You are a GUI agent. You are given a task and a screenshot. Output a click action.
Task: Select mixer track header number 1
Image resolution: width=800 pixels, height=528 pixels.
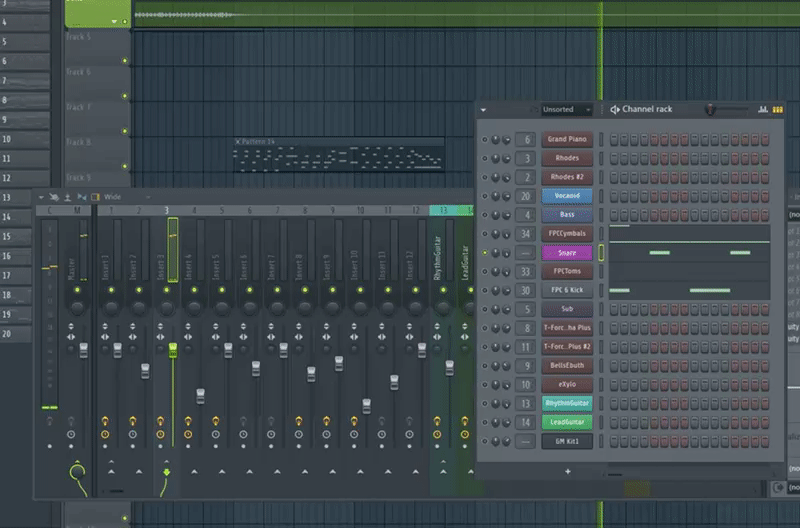[111, 210]
